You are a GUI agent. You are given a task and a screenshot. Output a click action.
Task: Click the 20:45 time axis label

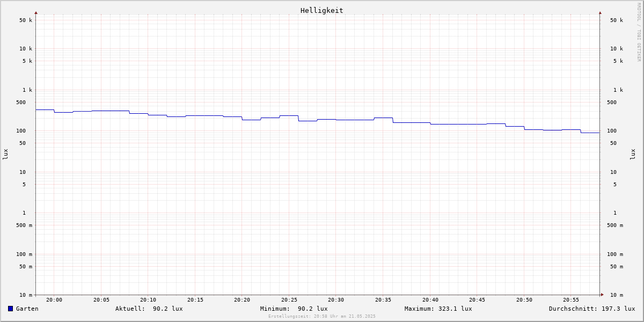[477, 300]
